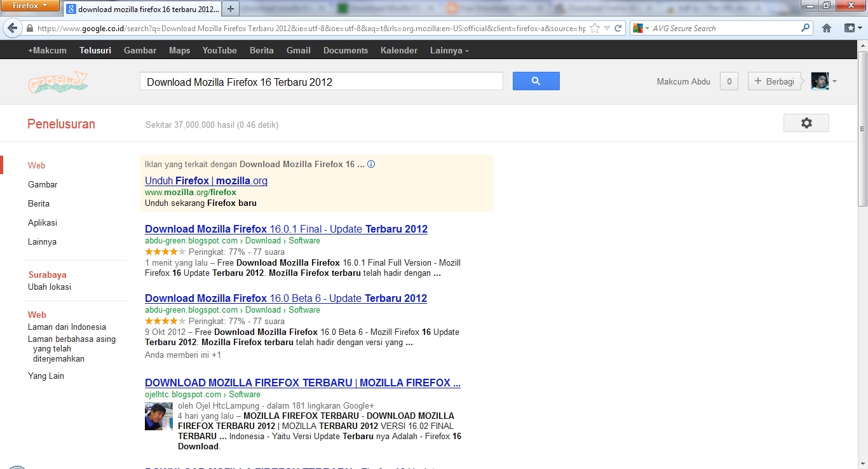The height and width of the screenshot is (469, 868).
Task: Click Ojel HtcLampung author thumbnail
Action: [159, 416]
